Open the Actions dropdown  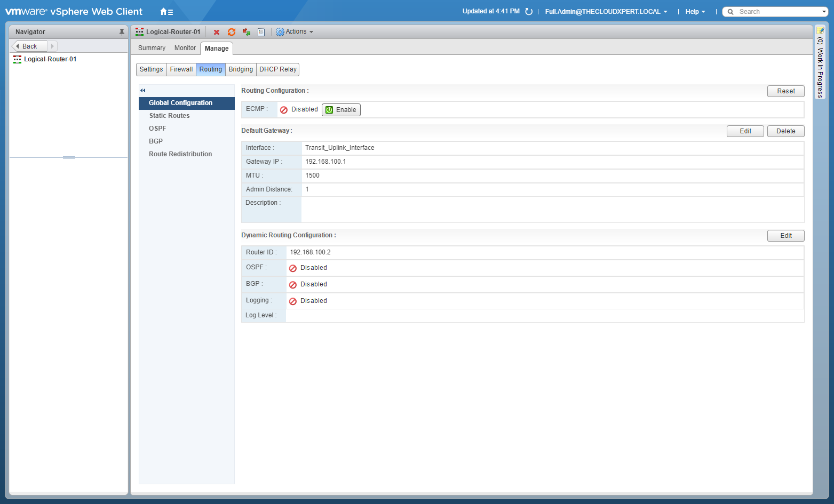[295, 32]
